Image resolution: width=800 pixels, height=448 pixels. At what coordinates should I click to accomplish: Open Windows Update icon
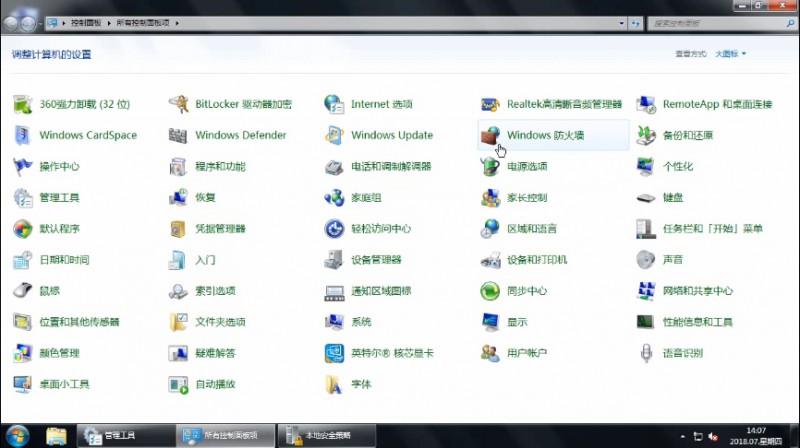click(334, 135)
